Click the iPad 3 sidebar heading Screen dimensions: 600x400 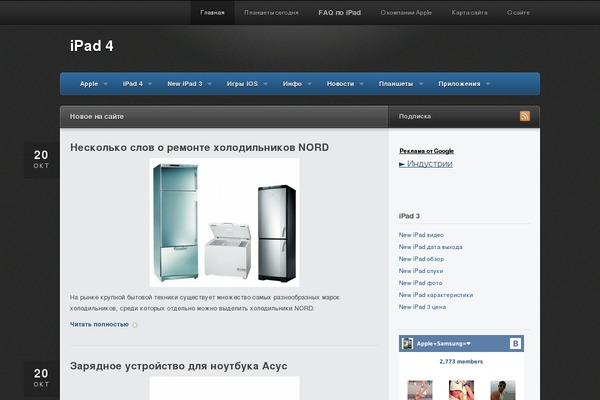pyautogui.click(x=409, y=216)
